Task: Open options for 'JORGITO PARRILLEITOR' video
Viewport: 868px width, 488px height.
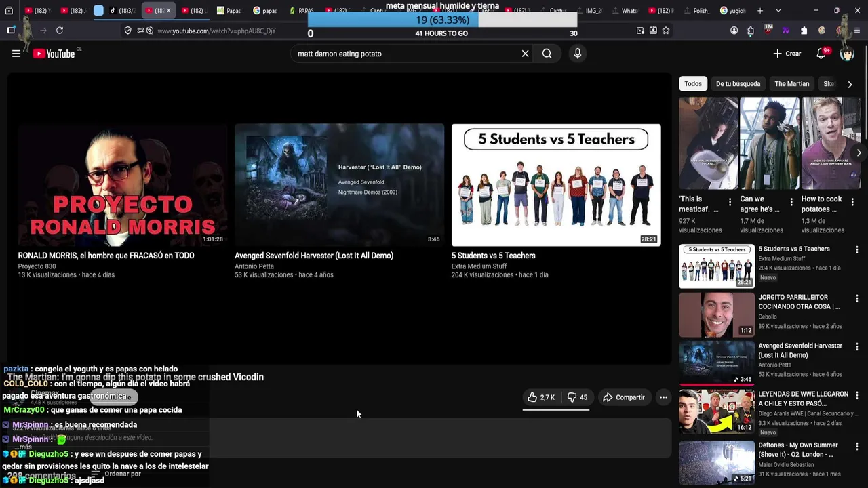Action: [857, 298]
